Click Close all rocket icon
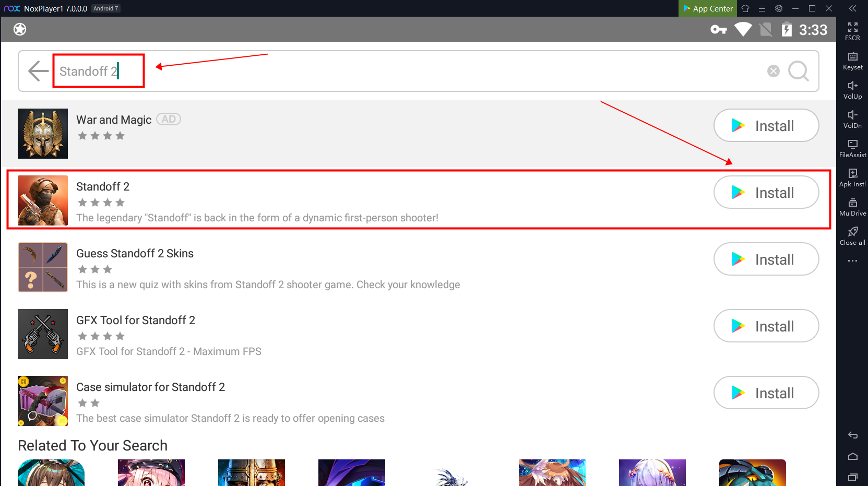Viewport: 868px width, 486px height. 852,235
